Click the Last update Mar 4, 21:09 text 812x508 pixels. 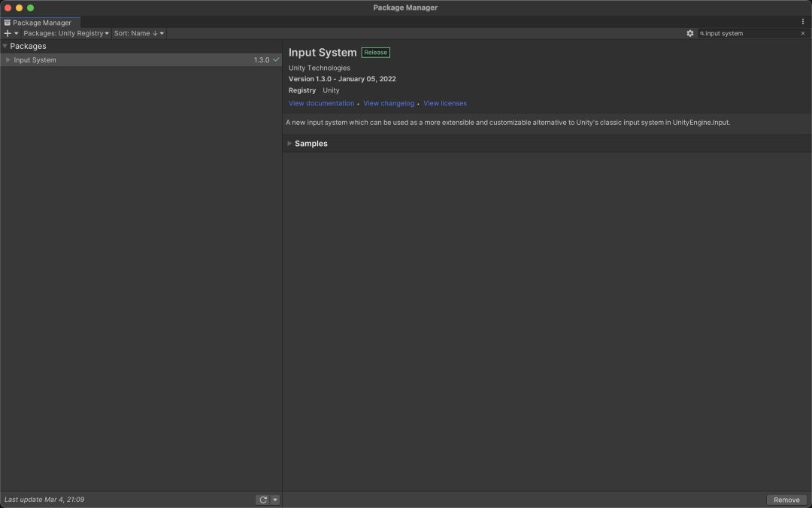click(44, 500)
